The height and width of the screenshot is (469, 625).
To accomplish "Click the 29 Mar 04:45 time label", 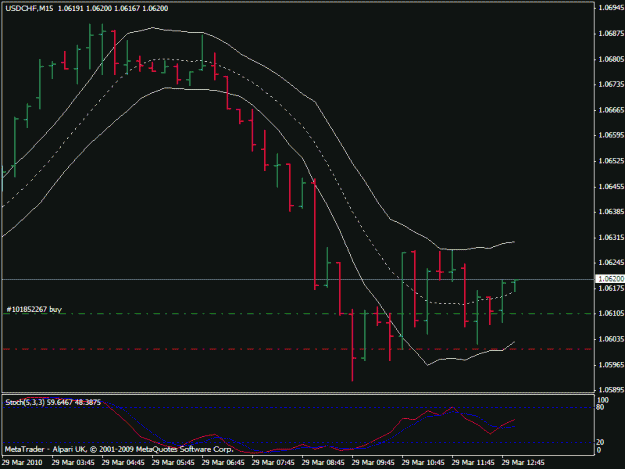I will click(123, 463).
